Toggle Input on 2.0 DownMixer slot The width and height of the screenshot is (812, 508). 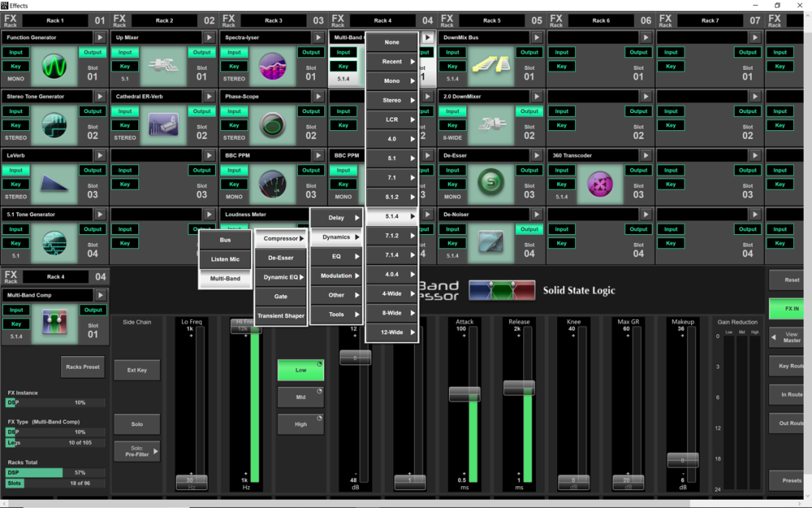453,111
